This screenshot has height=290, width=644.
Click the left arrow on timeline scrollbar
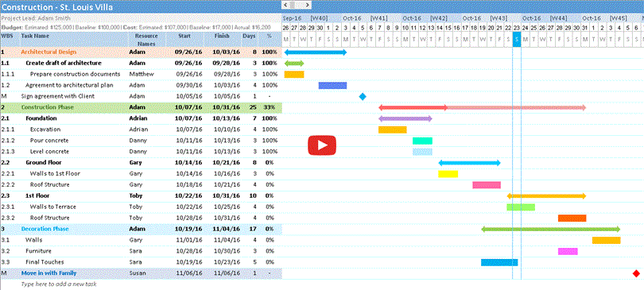(286, 5)
